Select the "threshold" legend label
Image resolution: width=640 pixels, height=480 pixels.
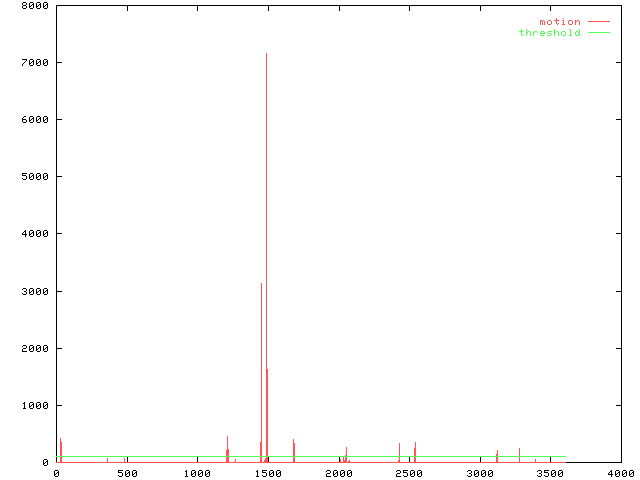tap(549, 33)
